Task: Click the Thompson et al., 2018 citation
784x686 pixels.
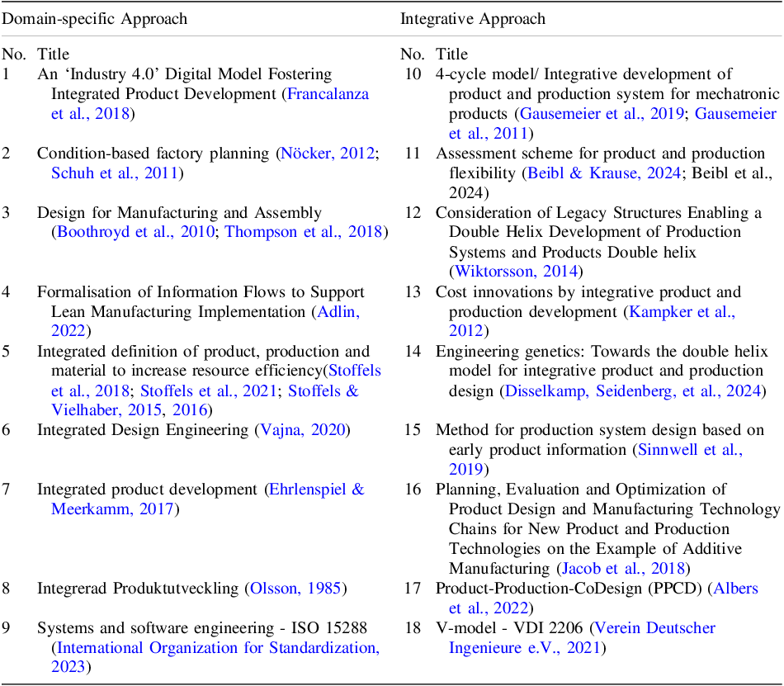Action: pyautogui.click(x=304, y=232)
